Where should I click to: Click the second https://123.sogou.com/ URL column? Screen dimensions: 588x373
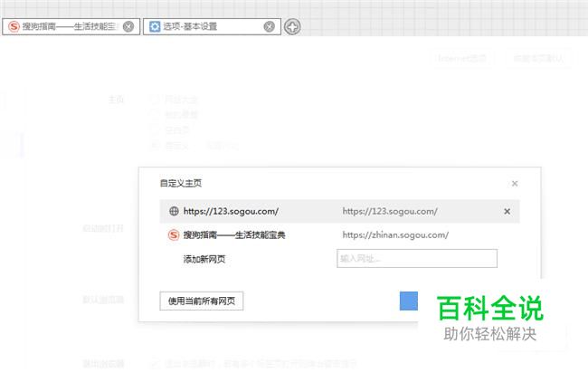390,212
